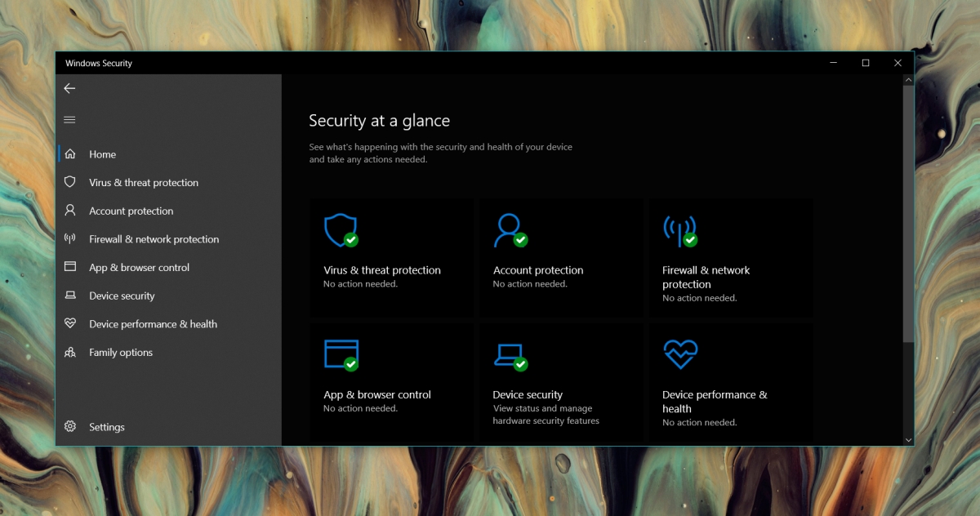Open the hamburger navigation menu
Screen dimensions: 980x516
69,120
